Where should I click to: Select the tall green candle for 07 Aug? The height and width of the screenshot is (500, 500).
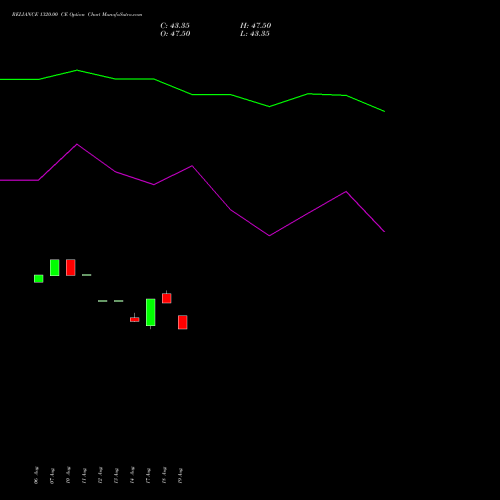tap(55, 267)
